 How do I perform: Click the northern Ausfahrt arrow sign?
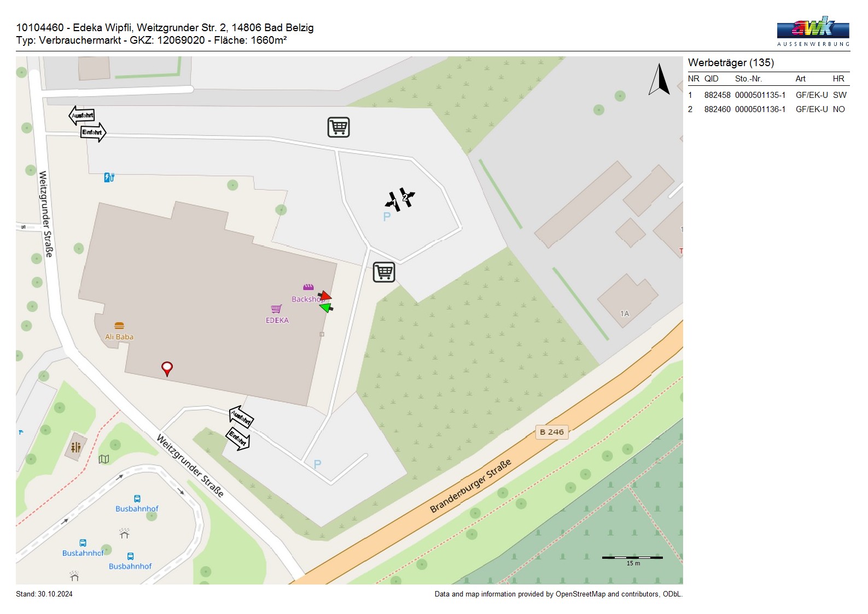tap(82, 115)
